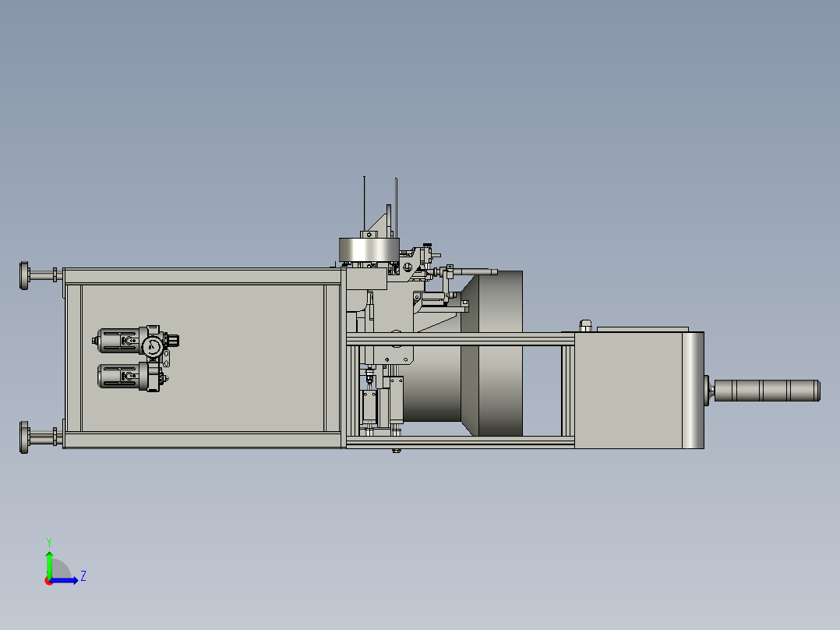Pick the bolt under the bottom rail

click(397, 451)
